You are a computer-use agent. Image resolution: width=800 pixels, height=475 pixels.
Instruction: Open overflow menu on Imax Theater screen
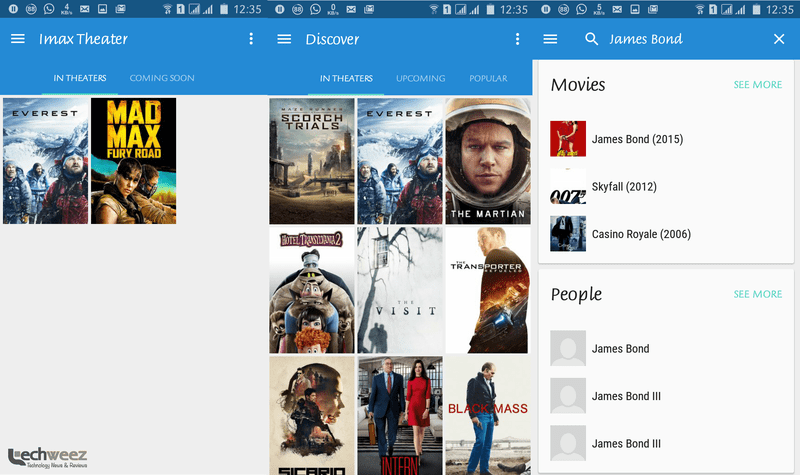[251, 39]
